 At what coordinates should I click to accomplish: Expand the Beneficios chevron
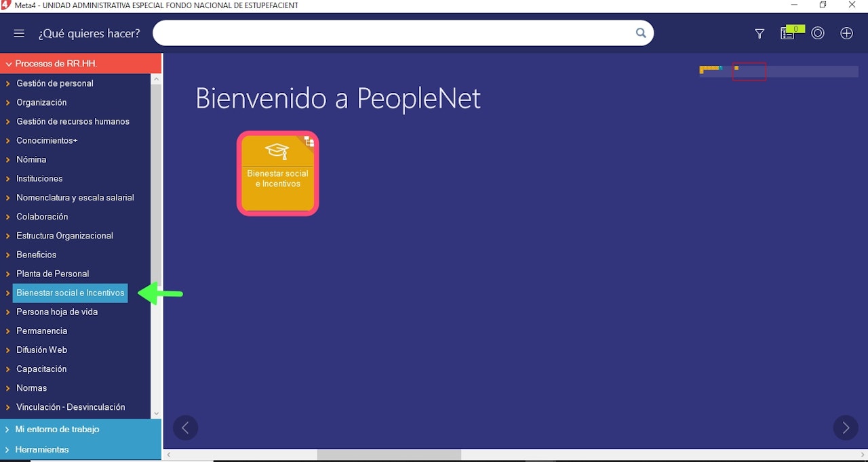(7, 255)
